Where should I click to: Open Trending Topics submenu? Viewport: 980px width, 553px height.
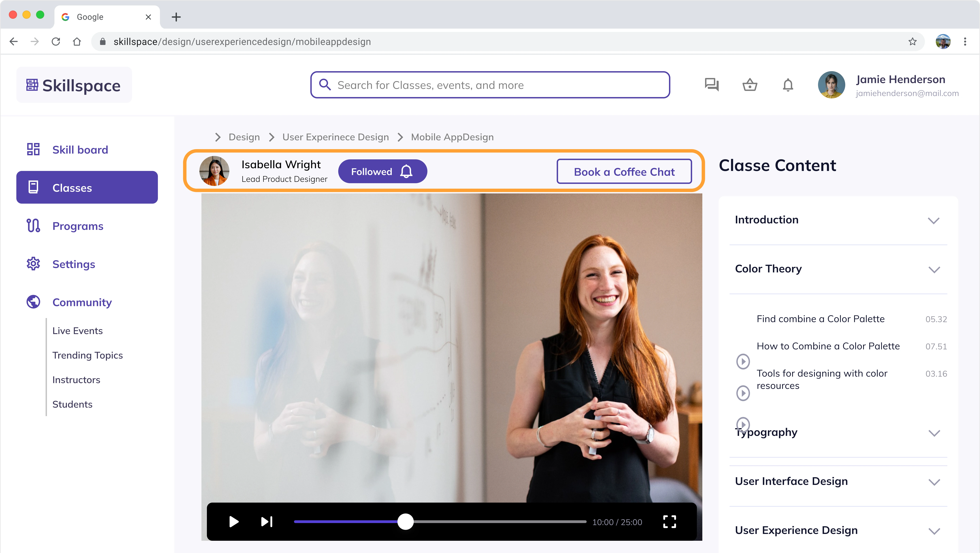[x=87, y=355]
